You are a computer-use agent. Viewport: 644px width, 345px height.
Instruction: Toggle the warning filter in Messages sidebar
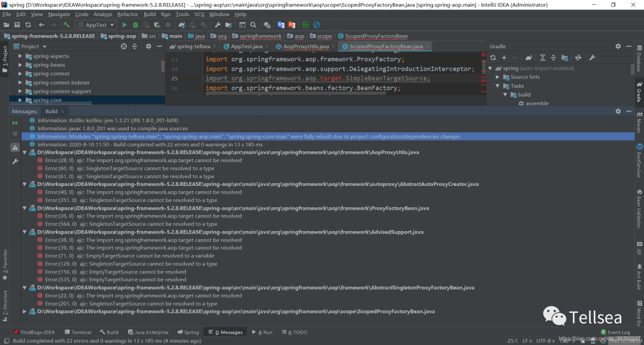click(15, 148)
